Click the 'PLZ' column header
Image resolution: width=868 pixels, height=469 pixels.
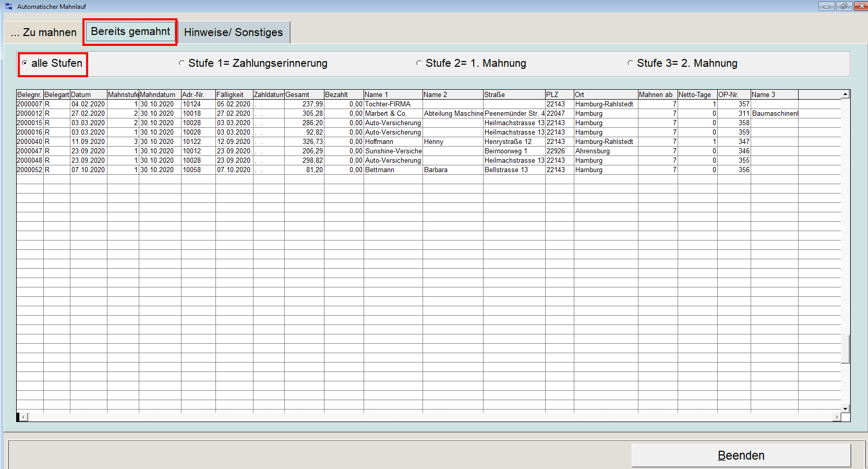click(560, 94)
